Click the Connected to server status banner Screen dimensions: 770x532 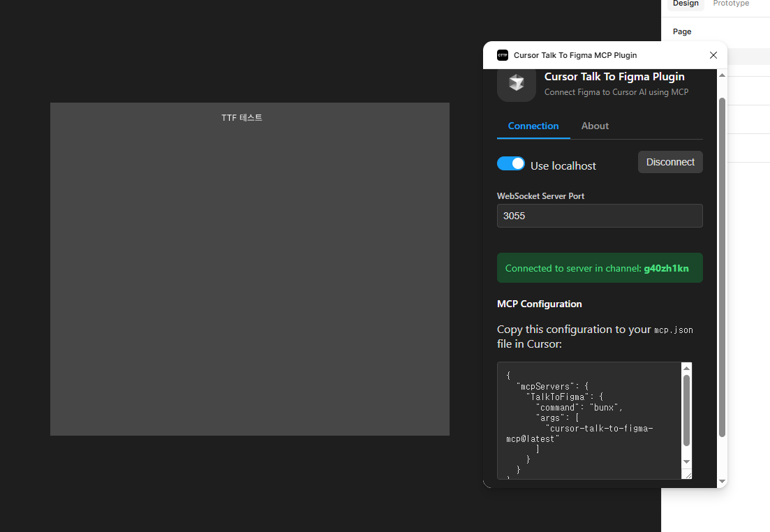[600, 267]
